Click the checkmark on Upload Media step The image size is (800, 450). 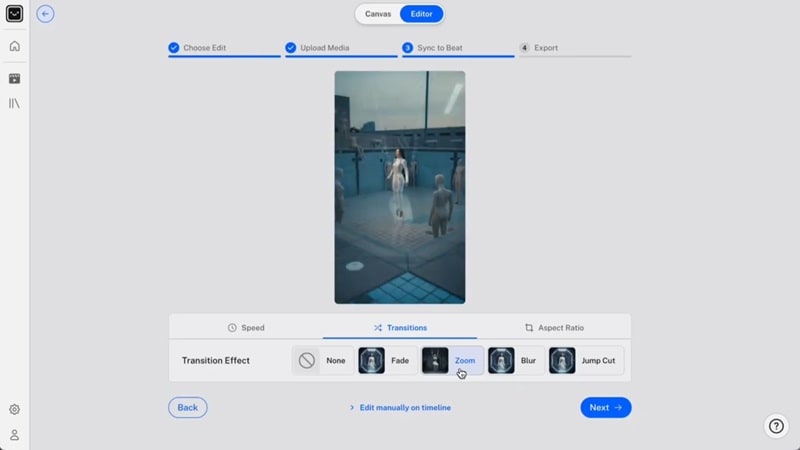click(291, 48)
